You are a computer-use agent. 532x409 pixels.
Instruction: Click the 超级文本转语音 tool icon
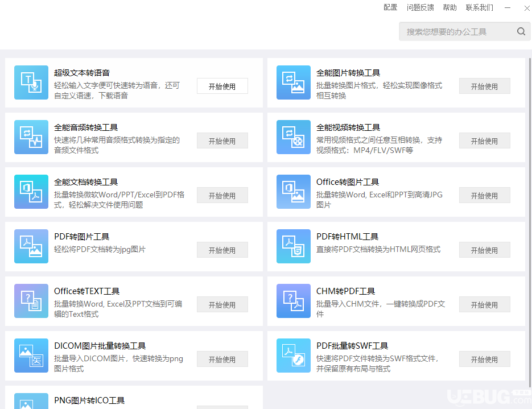31,82
